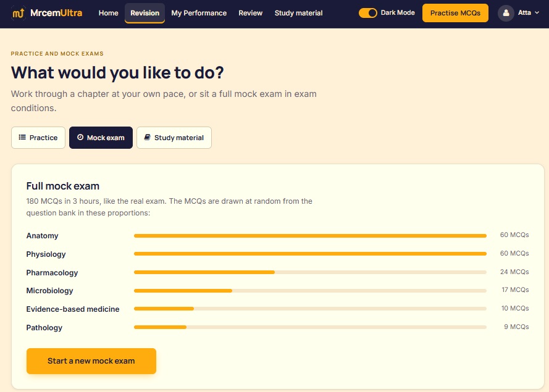Screen dimensions: 549x392
Task: Click the Practise MCQs button
Action: click(x=455, y=13)
